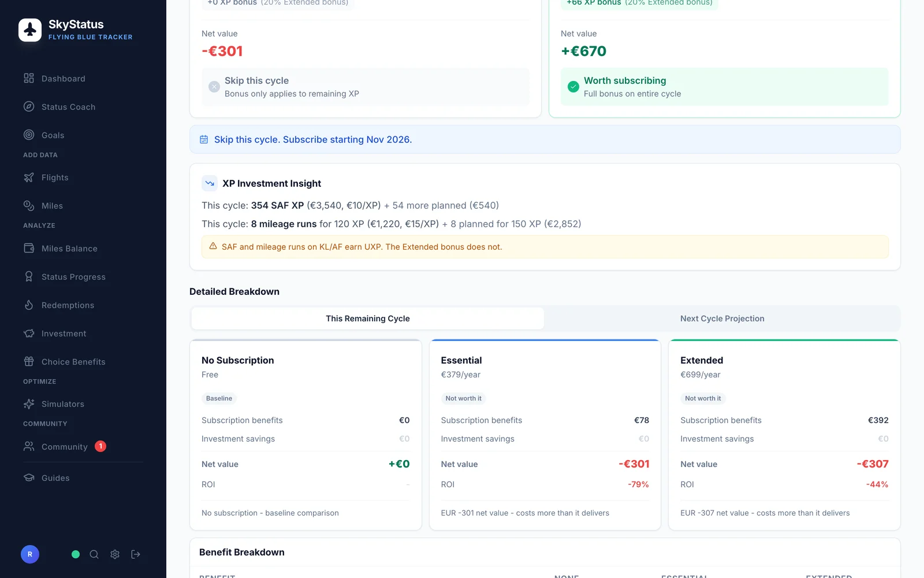Viewport: 924px width, 578px height.
Task: Click EUR -307 net value explanation text
Action: 765,513
